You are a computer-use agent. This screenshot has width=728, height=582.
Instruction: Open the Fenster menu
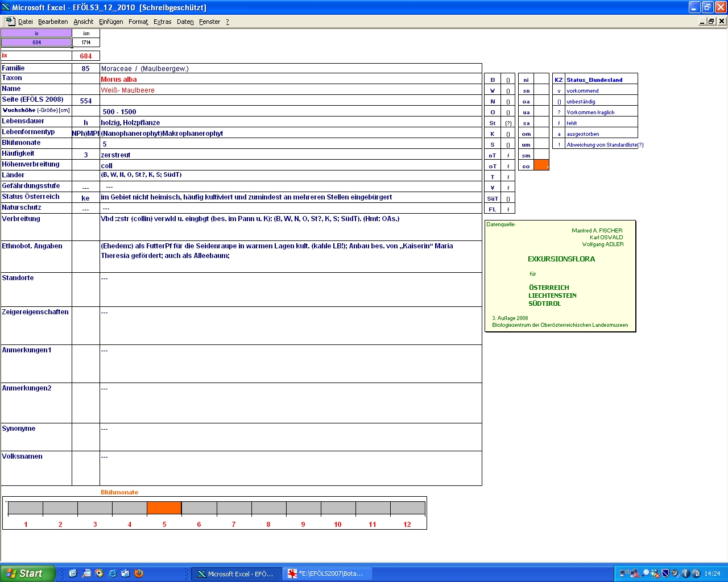point(209,22)
